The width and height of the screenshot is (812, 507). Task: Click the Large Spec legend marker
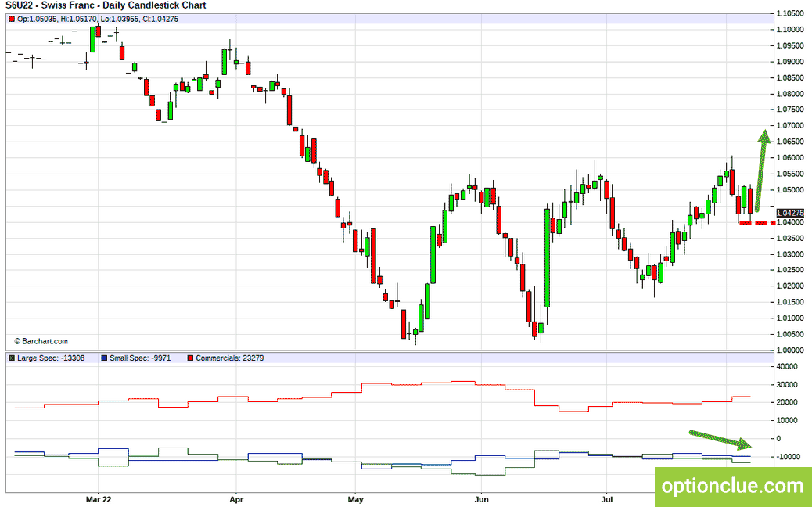(12, 358)
